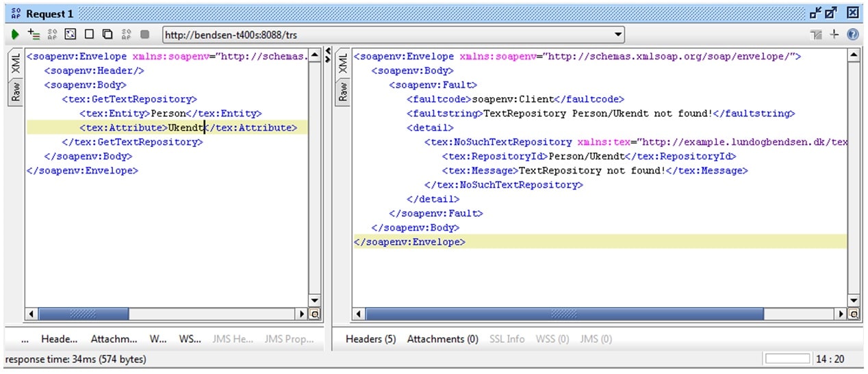Click the grayed SOAP icon left of the stop button

[126, 34]
